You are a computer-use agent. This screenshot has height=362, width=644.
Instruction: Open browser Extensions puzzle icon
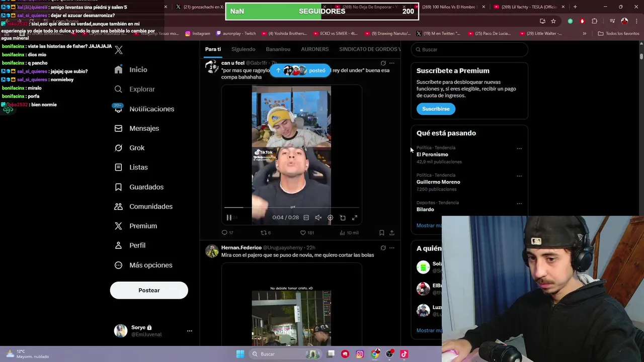click(595, 21)
